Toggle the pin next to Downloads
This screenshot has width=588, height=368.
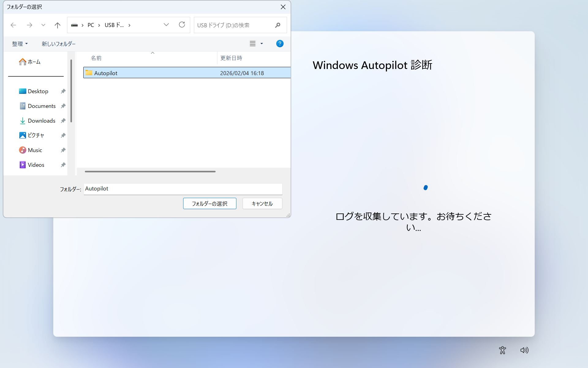[x=63, y=121]
